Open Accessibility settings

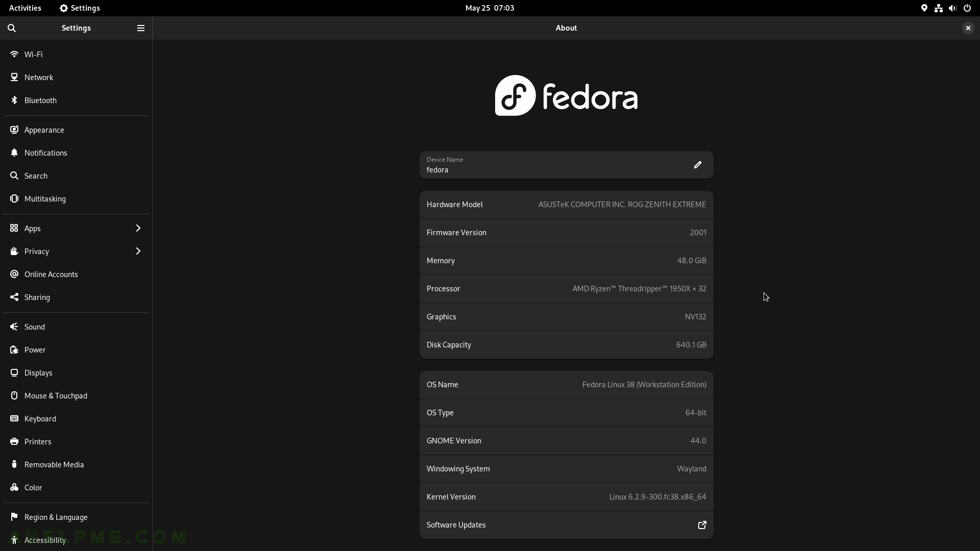[77, 540]
